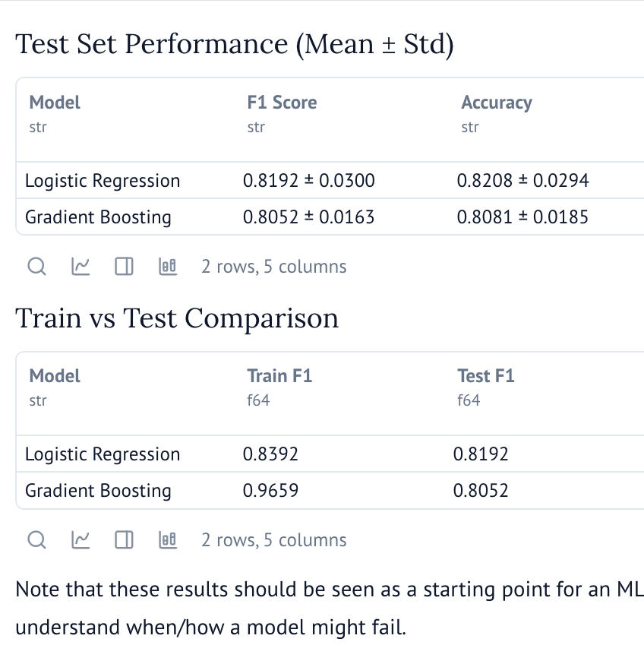Sort by the F1 Score column header
This screenshot has height=664, width=644.
[x=281, y=102]
